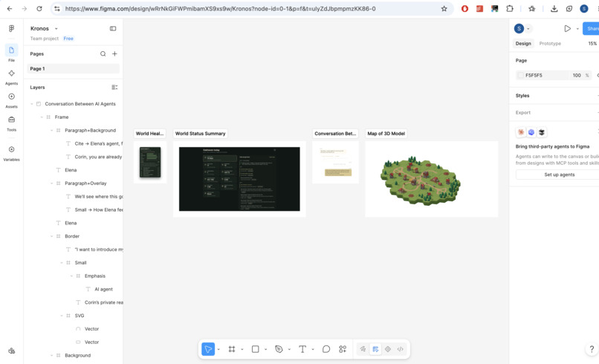The image size is (599, 364).
Task: Click the F5F5F5 page color swatch
Action: [520, 75]
